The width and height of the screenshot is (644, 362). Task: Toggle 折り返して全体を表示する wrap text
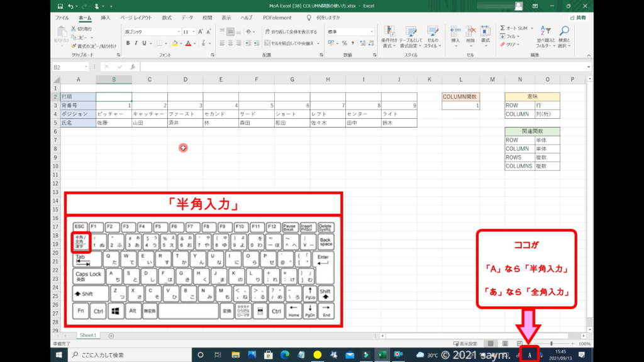click(x=290, y=31)
